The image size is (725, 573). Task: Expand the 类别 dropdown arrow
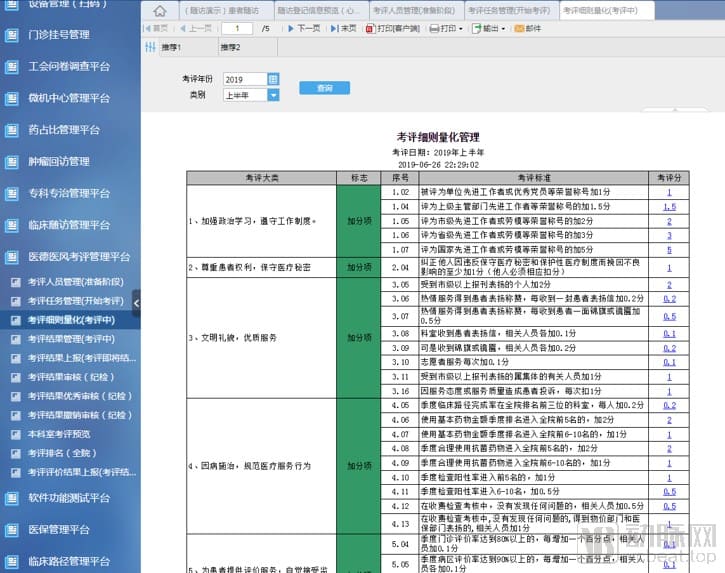tap(273, 95)
